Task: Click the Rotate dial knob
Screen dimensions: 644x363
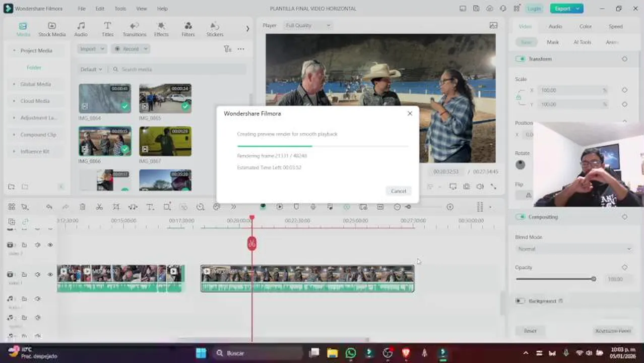Action: (521, 164)
